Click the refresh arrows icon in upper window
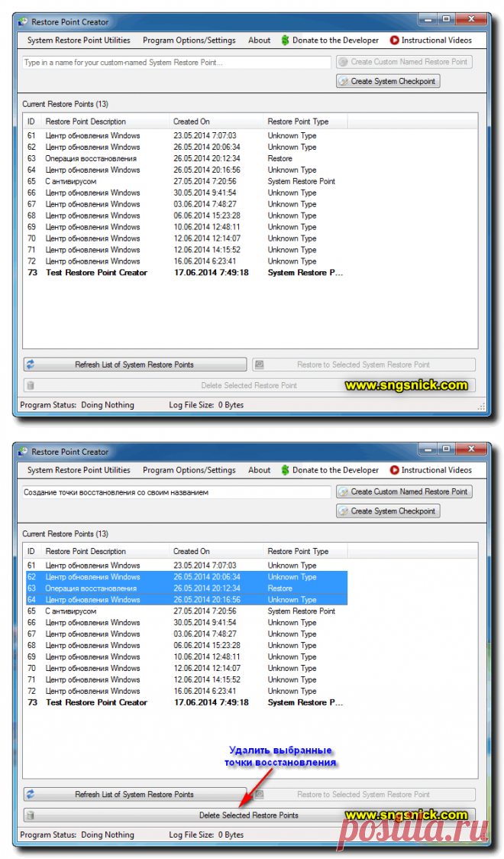This screenshot has width=504, height=859. (x=31, y=365)
